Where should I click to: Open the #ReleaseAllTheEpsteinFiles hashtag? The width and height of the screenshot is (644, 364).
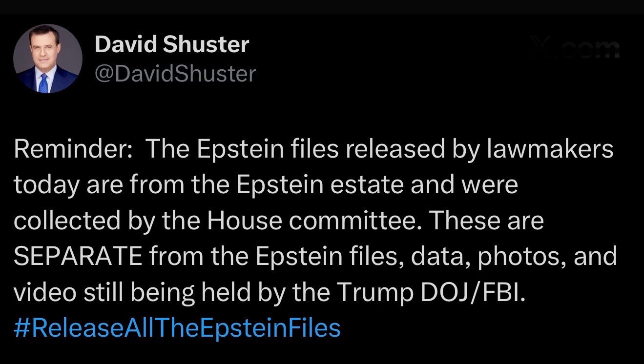[177, 328]
